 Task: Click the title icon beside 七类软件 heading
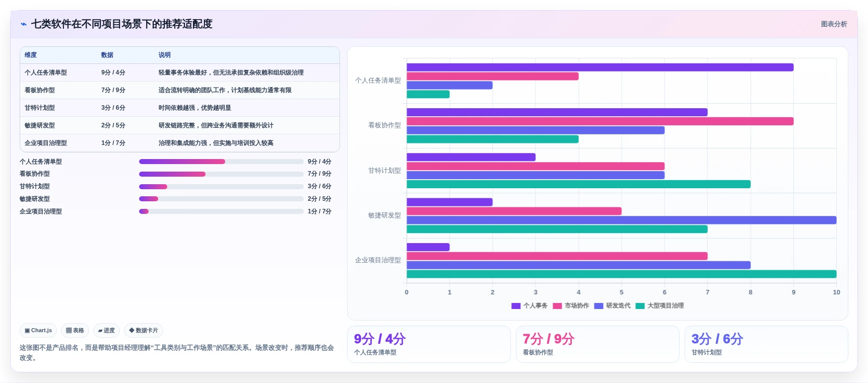23,24
